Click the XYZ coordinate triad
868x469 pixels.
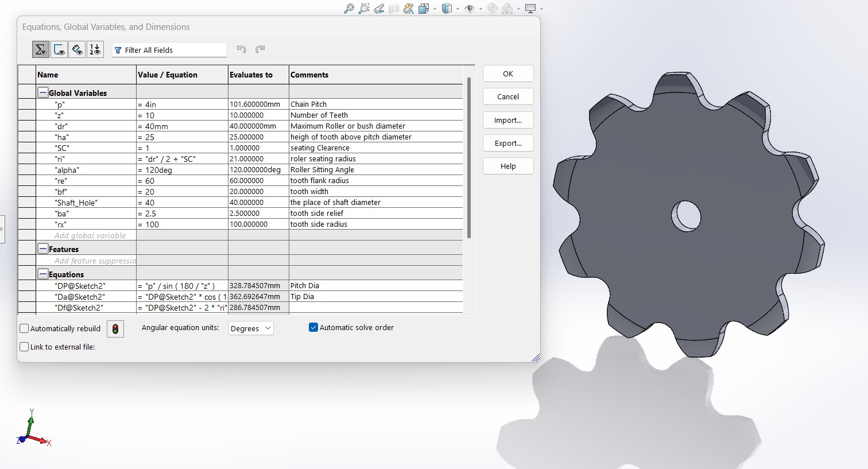pyautogui.click(x=33, y=428)
